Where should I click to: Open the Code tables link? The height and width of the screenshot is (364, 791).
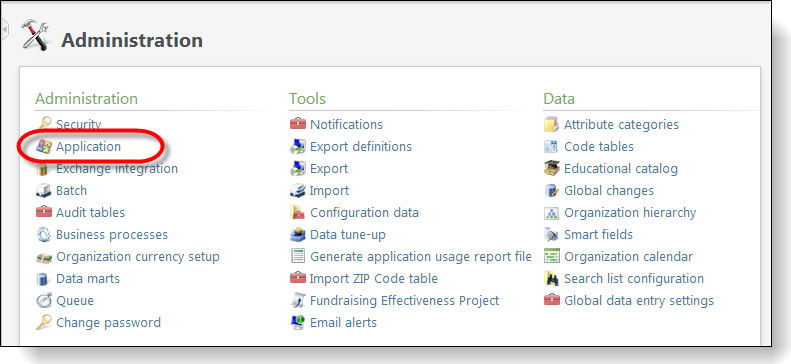599,147
